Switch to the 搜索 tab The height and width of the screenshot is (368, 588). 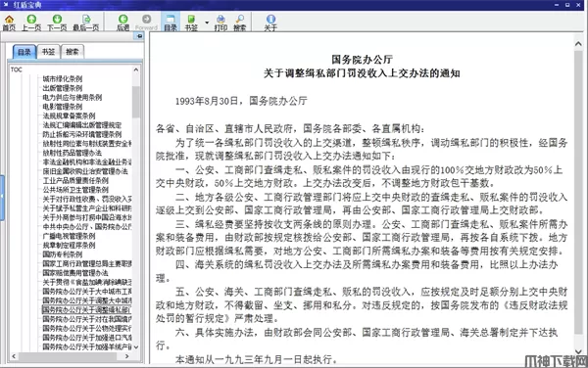point(73,52)
